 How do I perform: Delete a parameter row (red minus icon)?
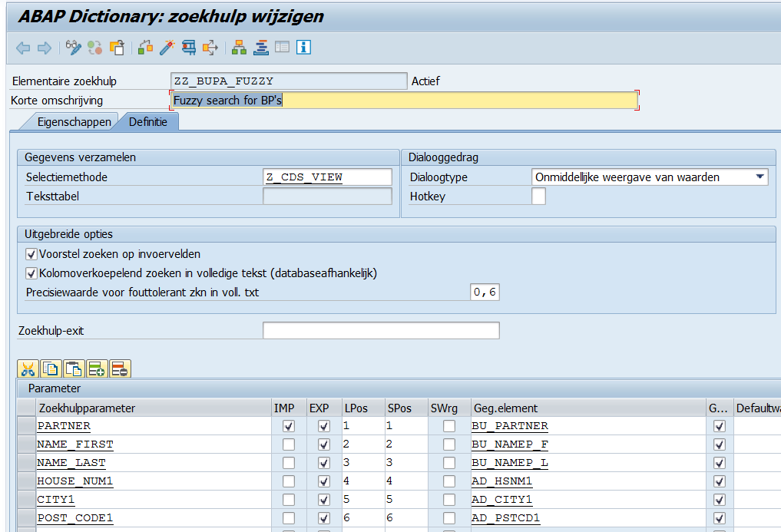(x=120, y=369)
